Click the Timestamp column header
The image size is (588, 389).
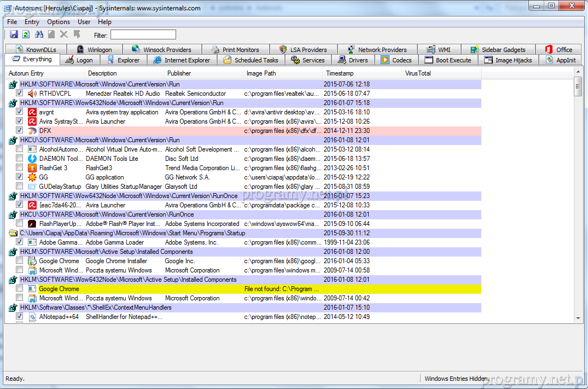(340, 73)
